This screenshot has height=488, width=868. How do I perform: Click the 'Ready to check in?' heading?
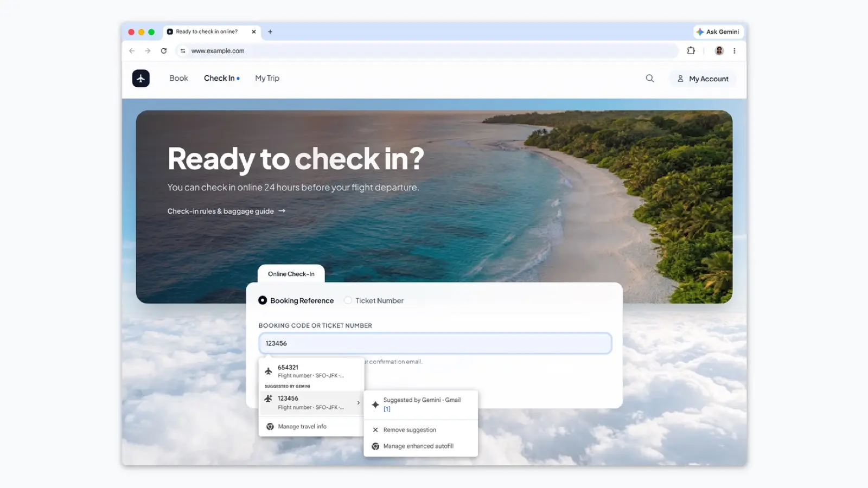(296, 159)
